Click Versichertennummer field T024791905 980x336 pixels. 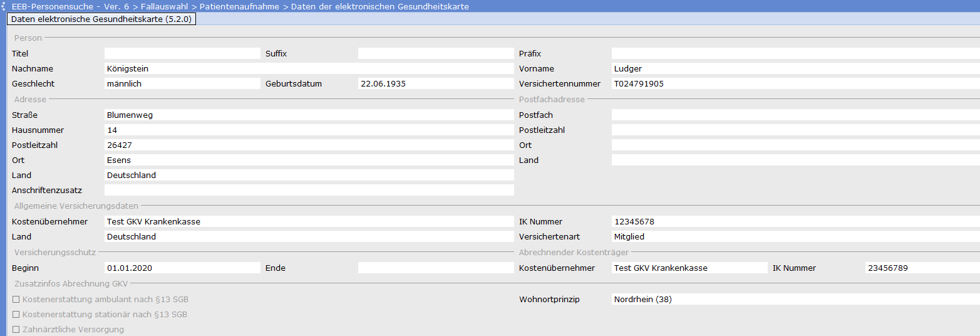coord(796,84)
